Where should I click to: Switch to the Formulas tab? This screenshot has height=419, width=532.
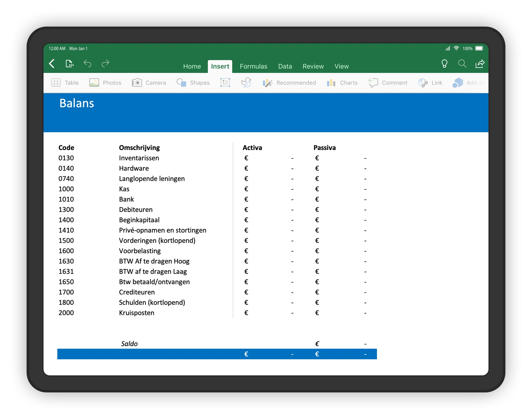253,66
